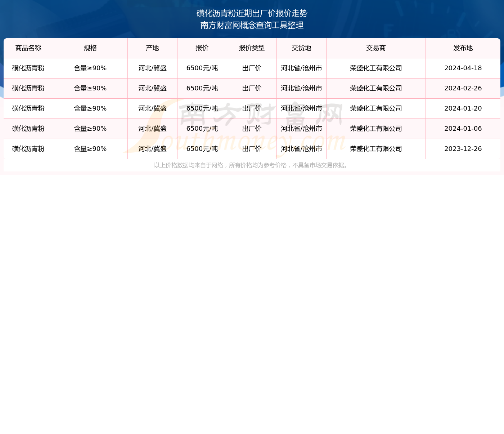This screenshot has height=434, width=504.
Task: Click 6500元/吨 in the 2024-01-20 row
Action: click(x=202, y=108)
